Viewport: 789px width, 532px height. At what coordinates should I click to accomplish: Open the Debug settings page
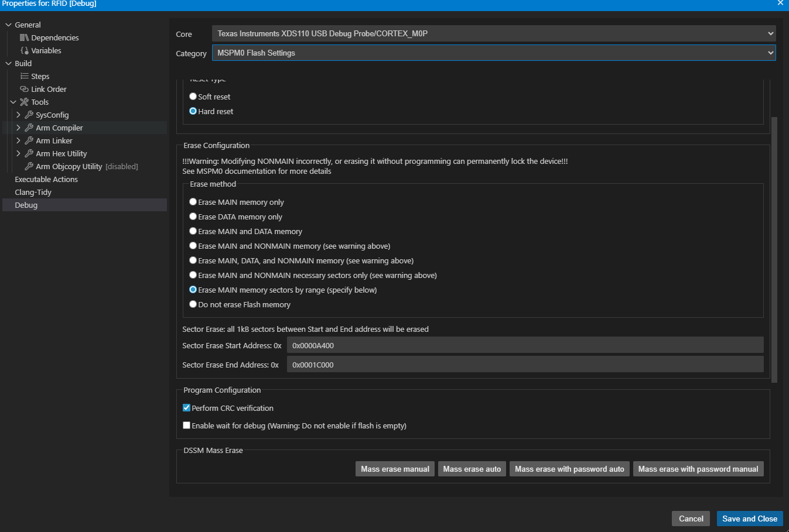tap(85, 205)
